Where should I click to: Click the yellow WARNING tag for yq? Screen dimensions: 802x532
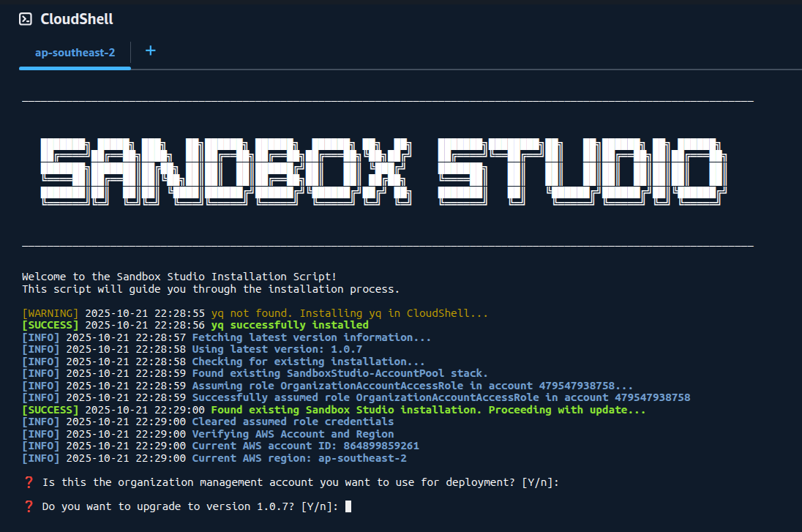point(50,313)
